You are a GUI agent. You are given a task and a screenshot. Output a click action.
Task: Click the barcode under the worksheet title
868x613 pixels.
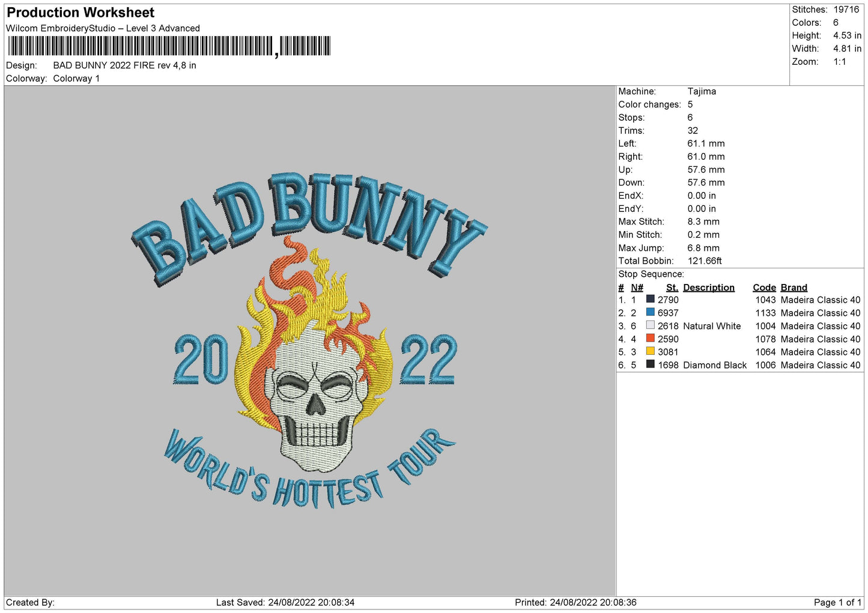click(x=169, y=46)
